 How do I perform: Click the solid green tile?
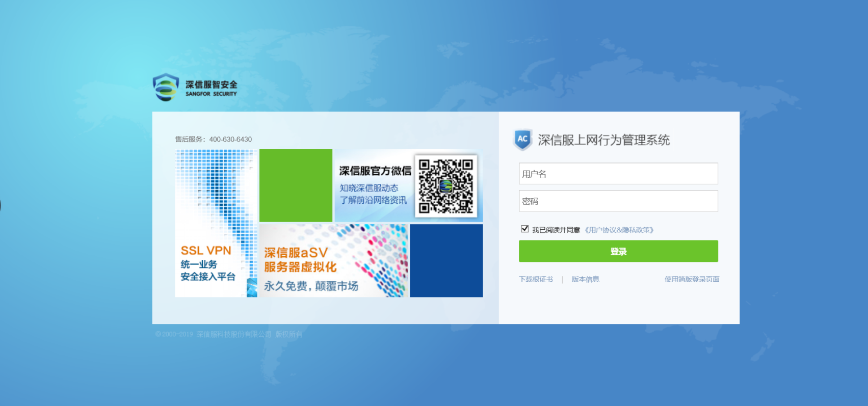tap(296, 185)
